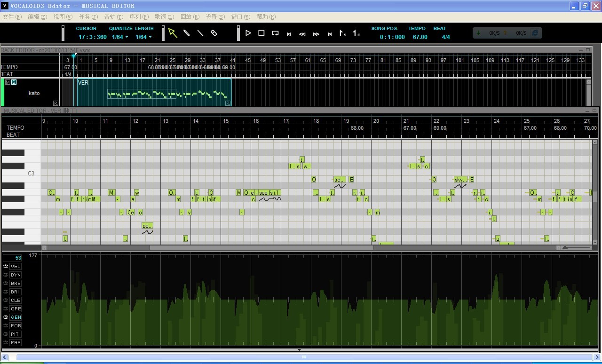Toggle DYN eye visibility icon
The height and width of the screenshot is (364, 602).
click(6, 275)
